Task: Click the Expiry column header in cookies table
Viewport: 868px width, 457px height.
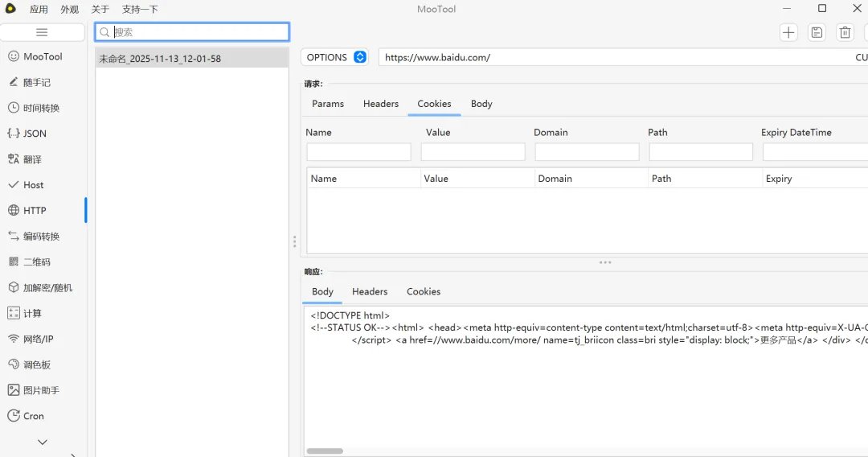Action: (816, 179)
